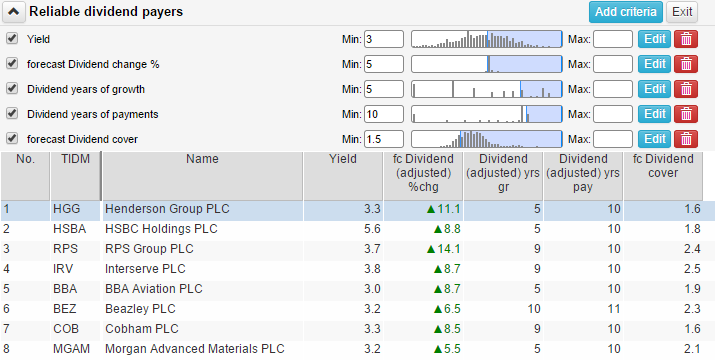Select the RPS Group PLC row
This screenshot has height=360, width=715.
click(x=351, y=249)
